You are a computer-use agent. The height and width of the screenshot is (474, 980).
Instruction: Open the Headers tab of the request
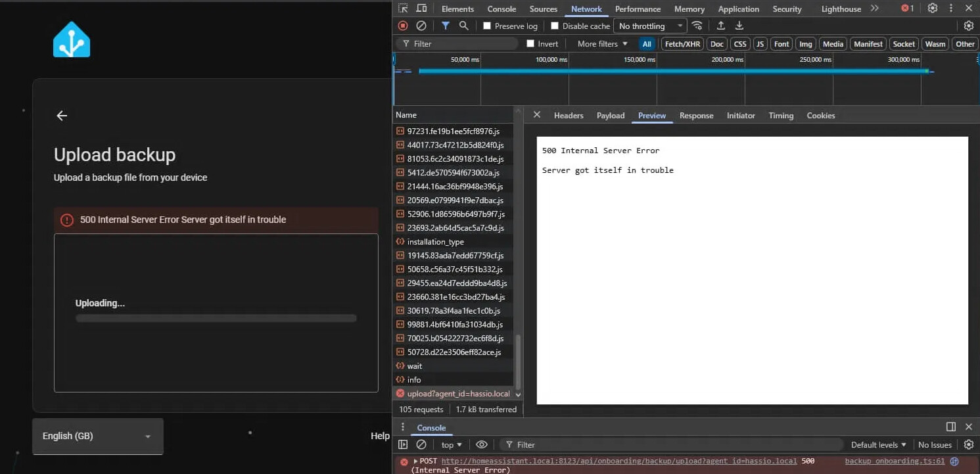click(569, 115)
